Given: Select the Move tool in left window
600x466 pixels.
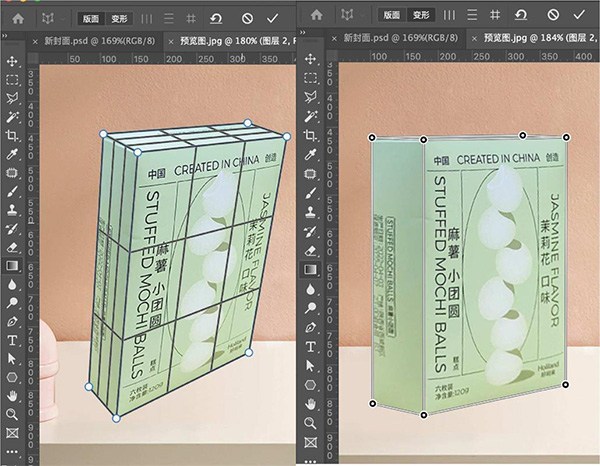Looking at the screenshot, I should 12,61.
